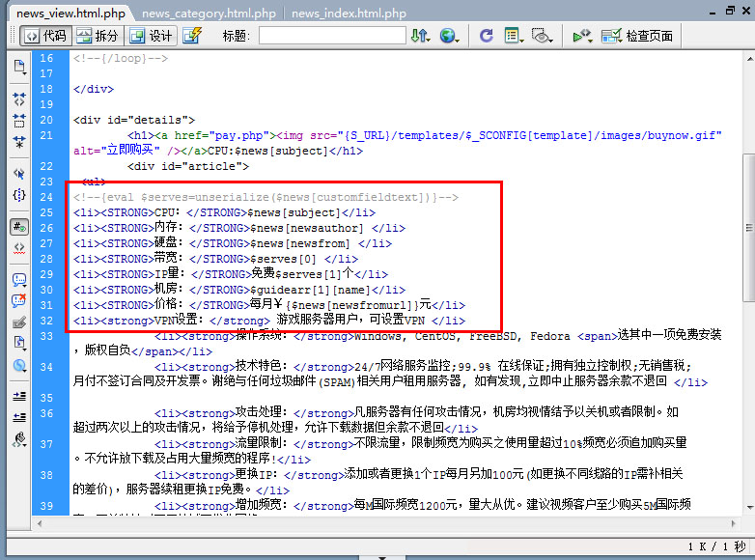Open Preview in Browser globe dropdown
Viewport: 755px width, 560px height.
[449, 36]
